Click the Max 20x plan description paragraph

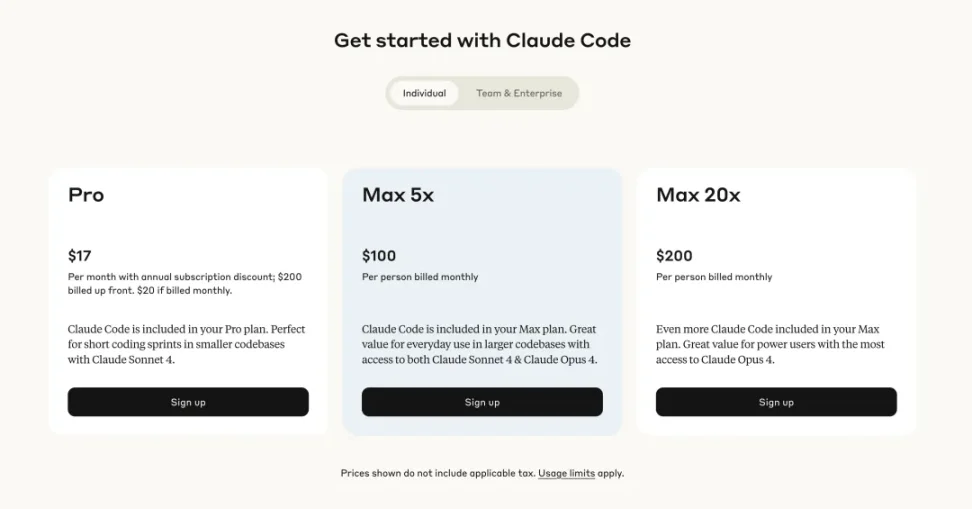[x=770, y=344]
